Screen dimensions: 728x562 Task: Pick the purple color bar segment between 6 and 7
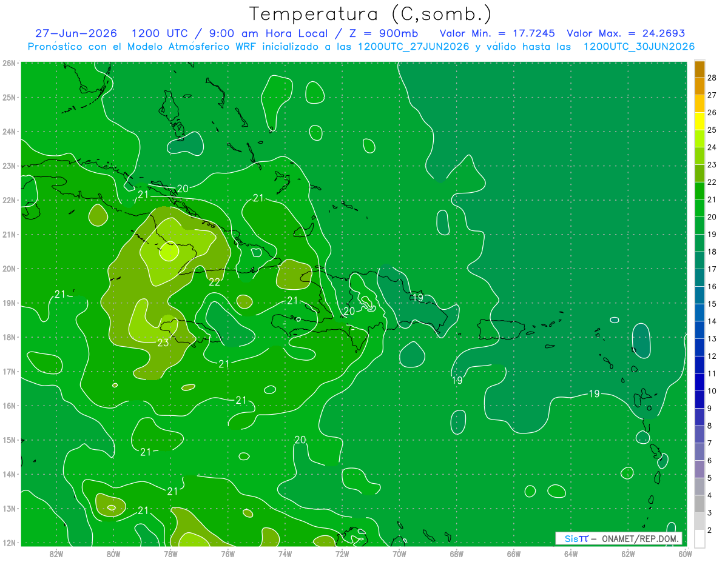[699, 452]
